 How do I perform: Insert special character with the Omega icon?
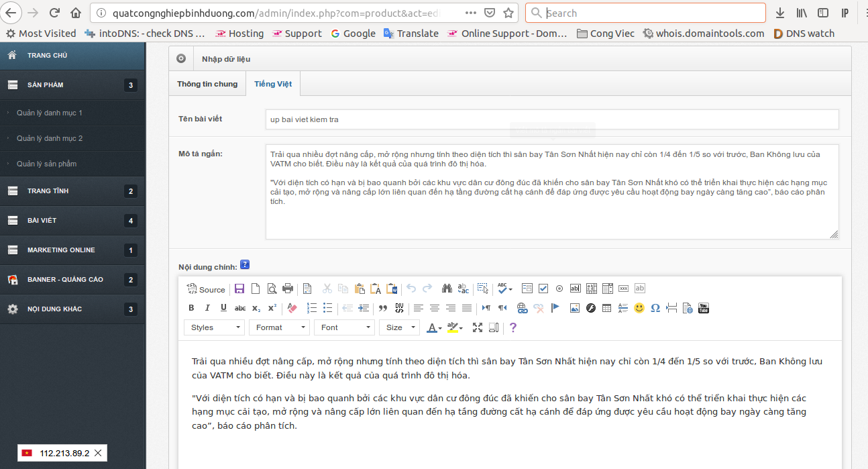pyautogui.click(x=655, y=308)
